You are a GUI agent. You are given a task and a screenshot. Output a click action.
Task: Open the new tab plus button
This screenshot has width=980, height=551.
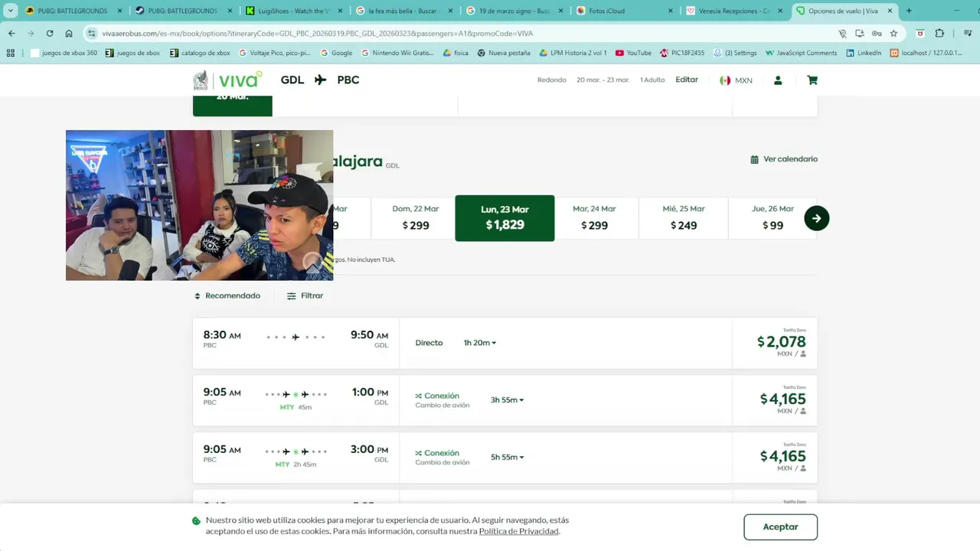[x=909, y=11]
